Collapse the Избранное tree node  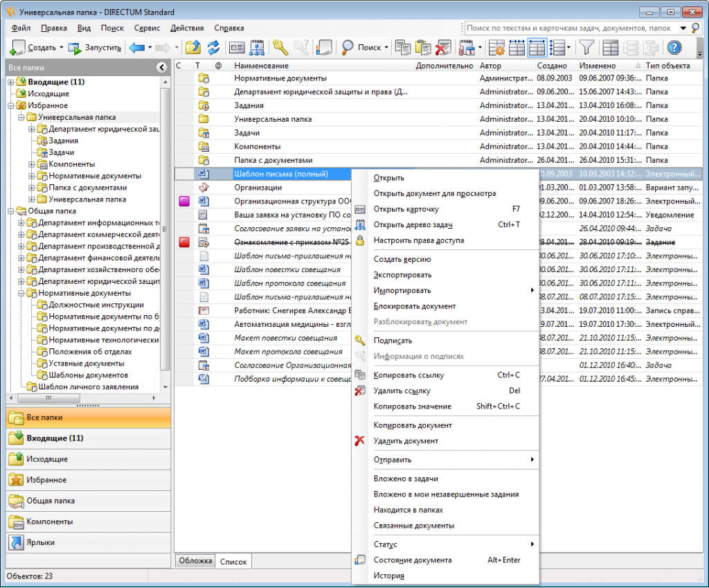[11, 106]
